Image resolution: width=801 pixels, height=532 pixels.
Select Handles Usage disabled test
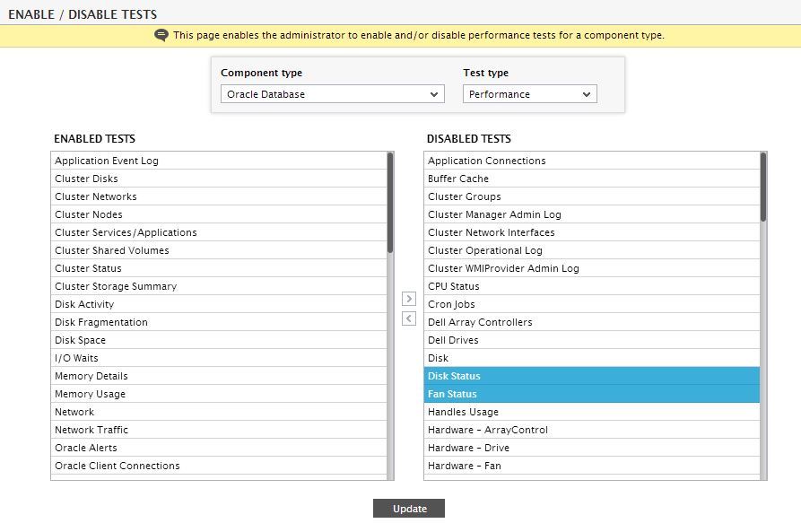(592, 412)
